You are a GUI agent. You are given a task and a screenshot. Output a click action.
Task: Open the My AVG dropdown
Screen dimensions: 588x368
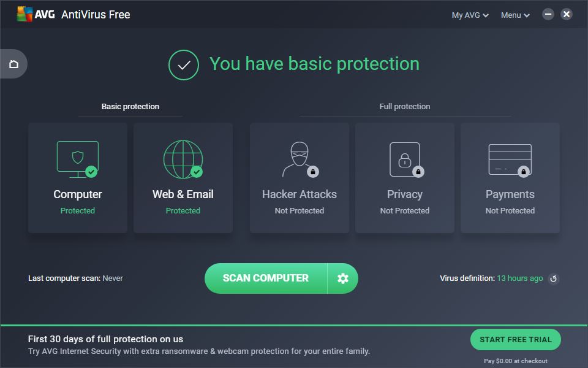(466, 15)
